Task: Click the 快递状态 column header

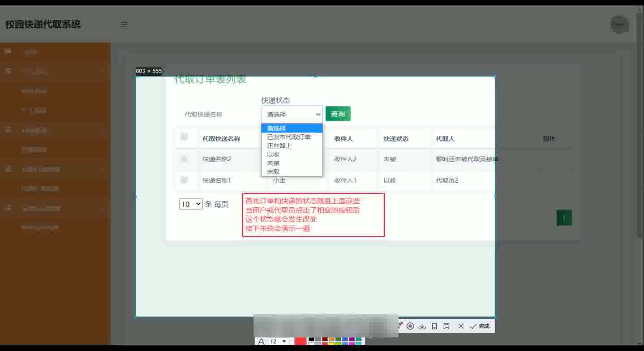Action: (x=396, y=139)
